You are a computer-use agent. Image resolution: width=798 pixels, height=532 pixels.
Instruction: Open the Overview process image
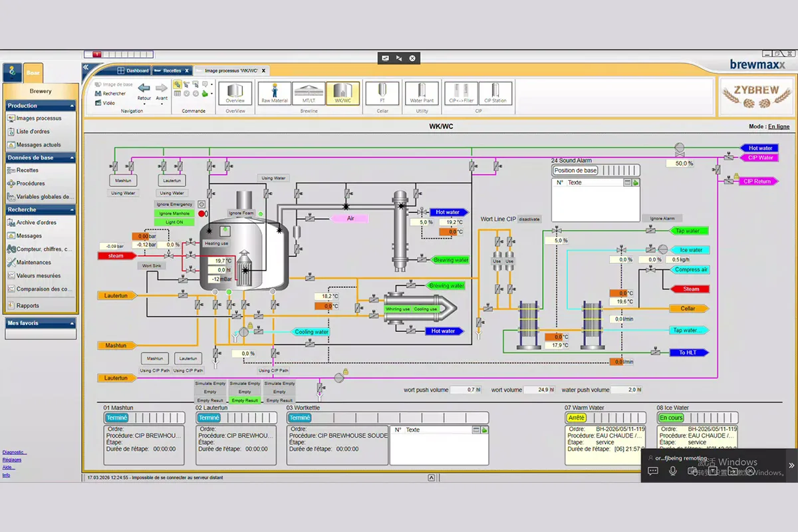tap(235, 93)
